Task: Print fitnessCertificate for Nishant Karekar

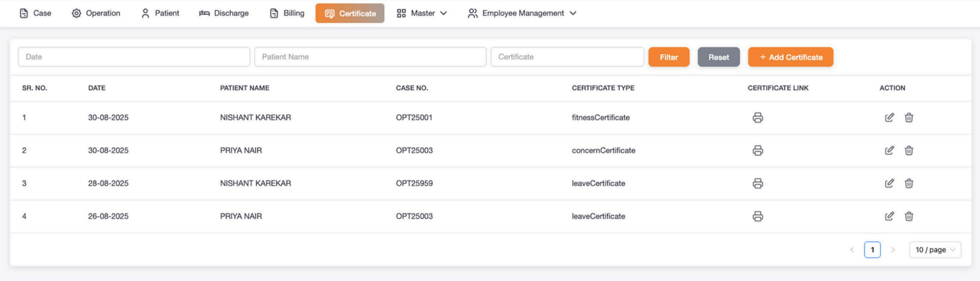Action: point(758,118)
